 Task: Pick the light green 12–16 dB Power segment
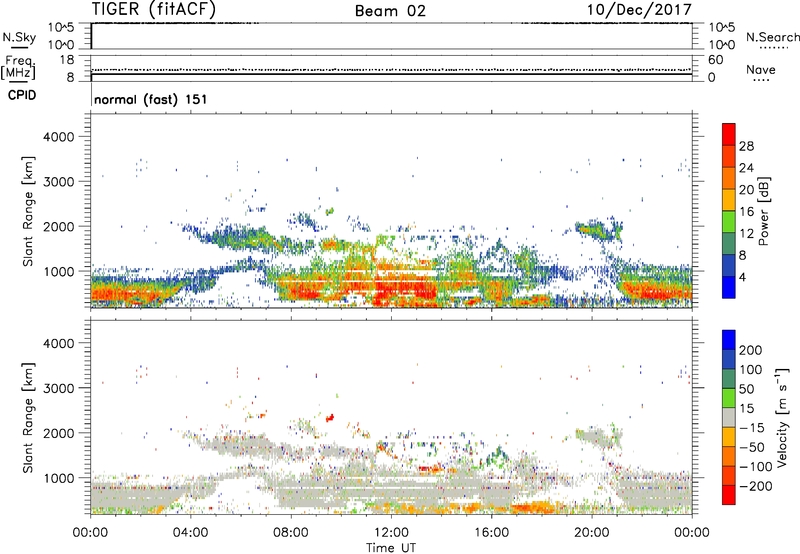[x=729, y=221]
